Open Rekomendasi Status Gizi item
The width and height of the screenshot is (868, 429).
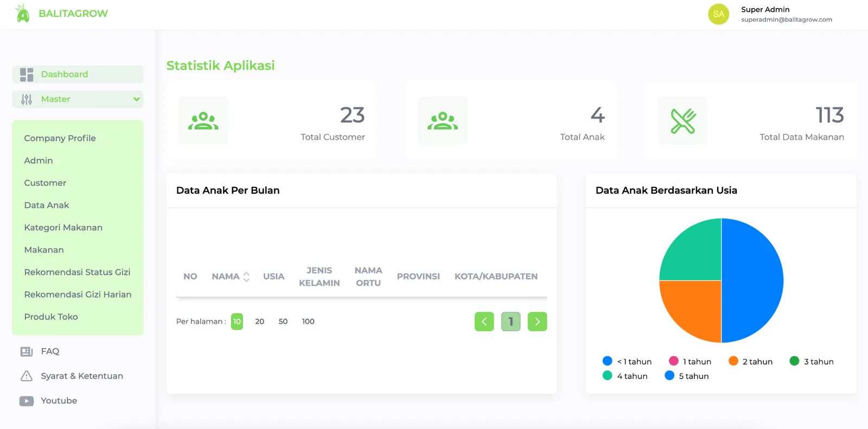77,272
